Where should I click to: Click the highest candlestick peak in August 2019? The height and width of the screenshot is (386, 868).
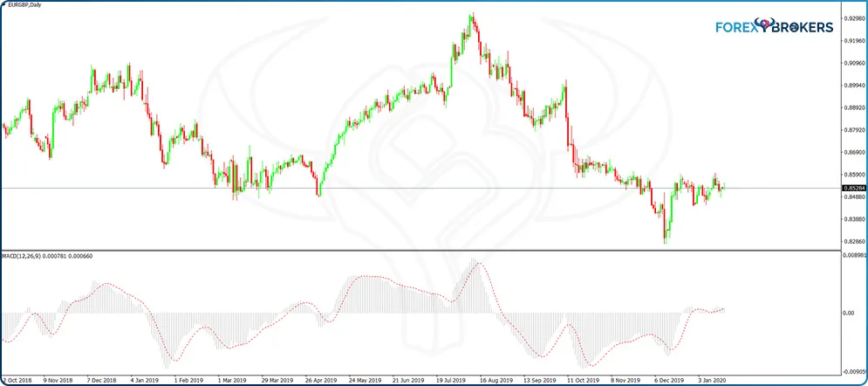coord(472,15)
